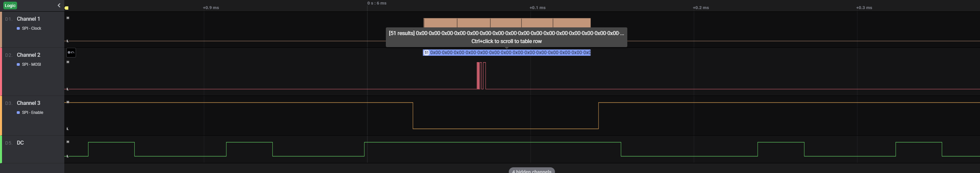
Task: Click the +0.2 ms time ruler label
Action: (701, 8)
